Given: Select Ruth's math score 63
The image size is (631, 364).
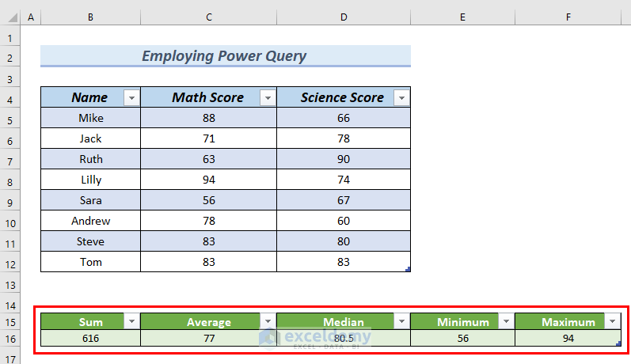Looking at the screenshot, I should point(208,159).
